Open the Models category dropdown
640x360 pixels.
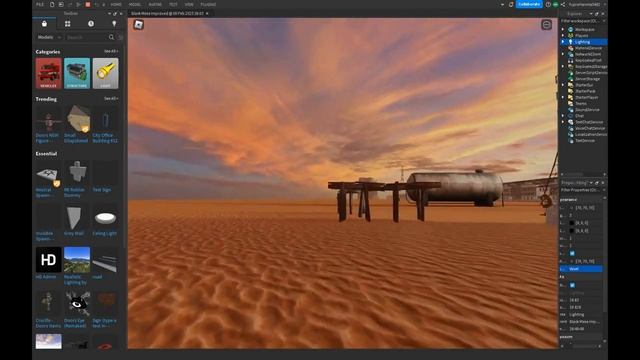click(x=49, y=37)
